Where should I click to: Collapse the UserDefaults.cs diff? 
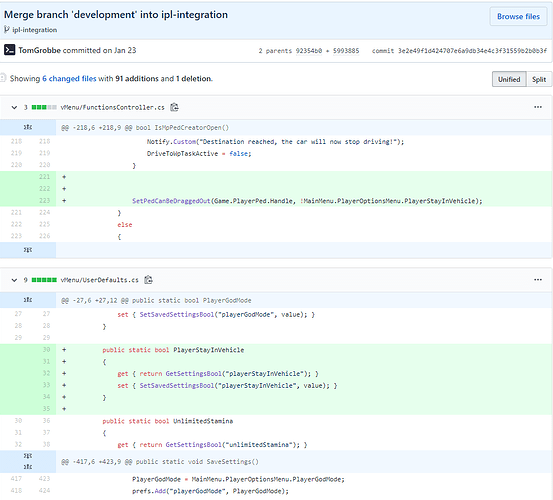(x=14, y=280)
